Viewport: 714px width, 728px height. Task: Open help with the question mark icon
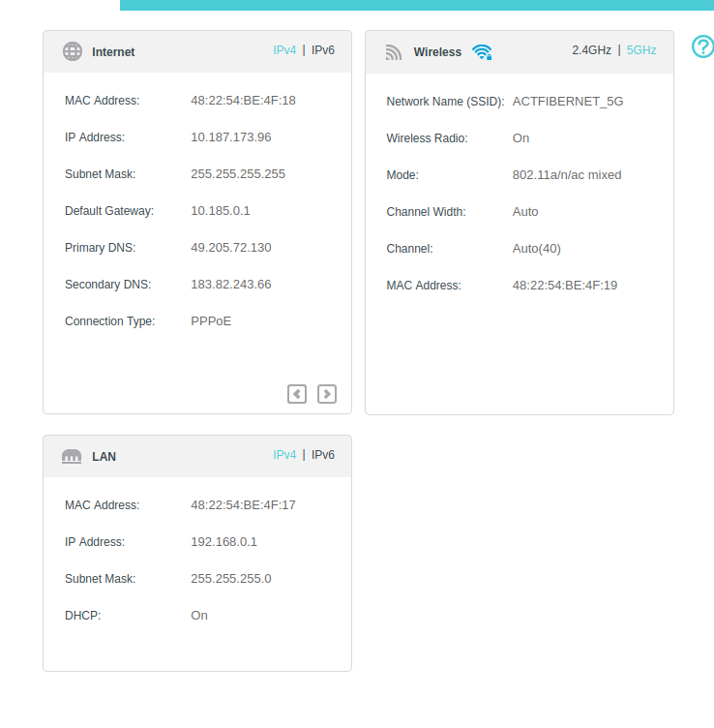703,46
